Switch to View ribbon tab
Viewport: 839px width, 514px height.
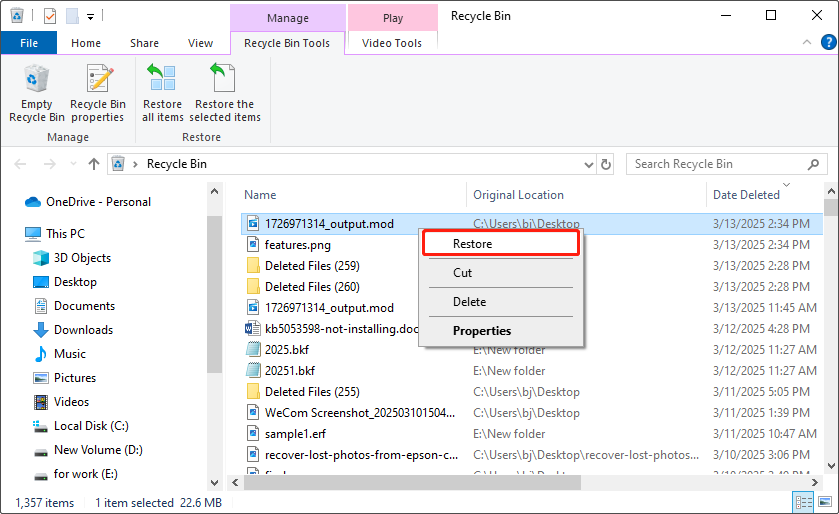pos(200,43)
